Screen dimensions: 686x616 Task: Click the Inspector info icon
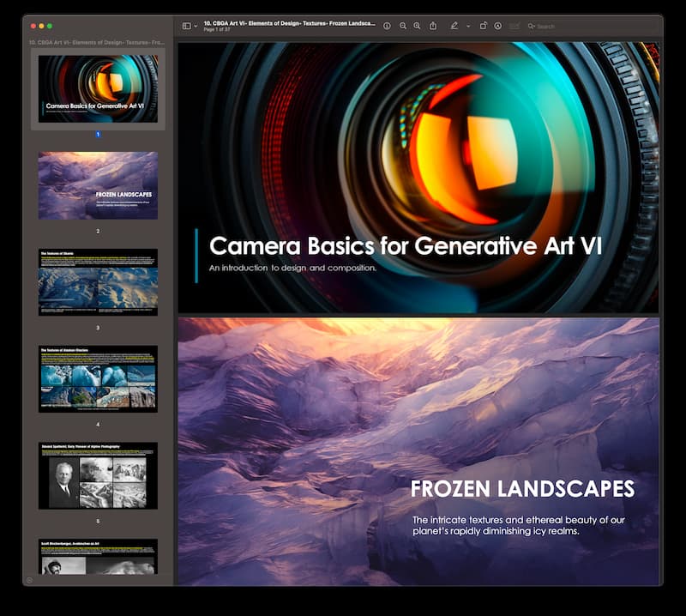pos(387,26)
